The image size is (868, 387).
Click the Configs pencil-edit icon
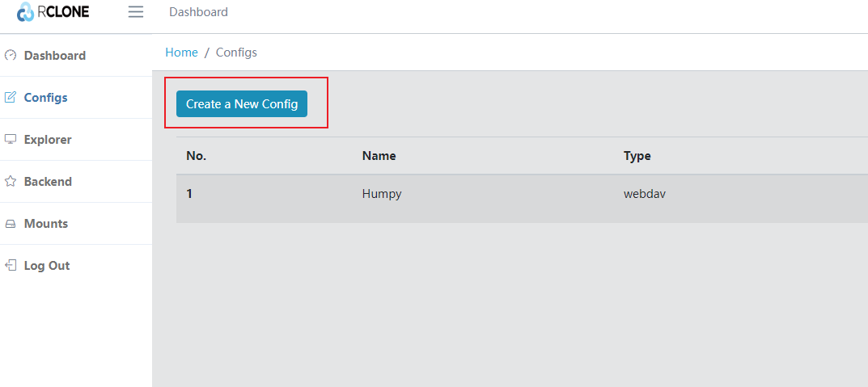click(x=11, y=98)
